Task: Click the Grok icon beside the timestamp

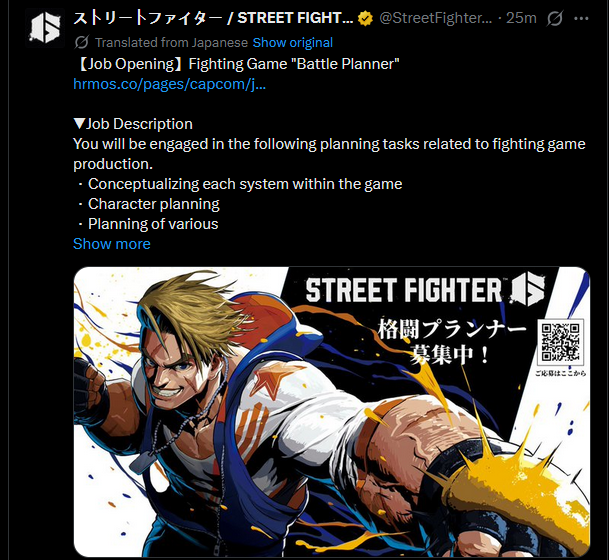Action: [554, 18]
